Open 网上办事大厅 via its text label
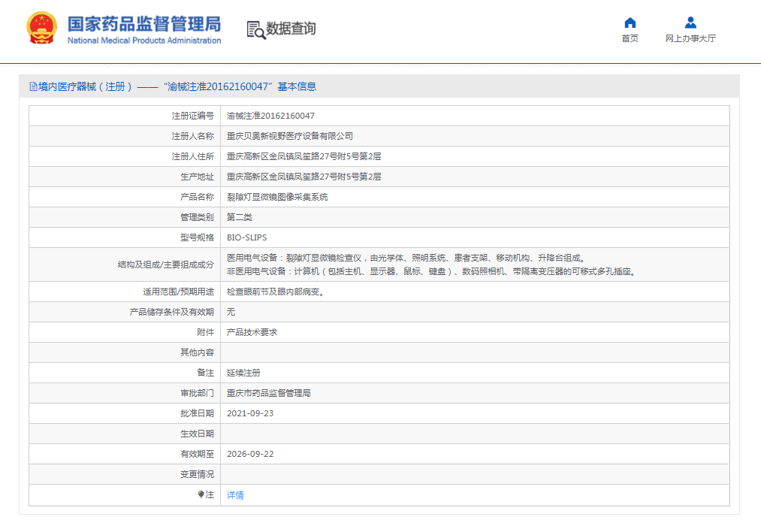This screenshot has width=761, height=532. click(x=690, y=38)
